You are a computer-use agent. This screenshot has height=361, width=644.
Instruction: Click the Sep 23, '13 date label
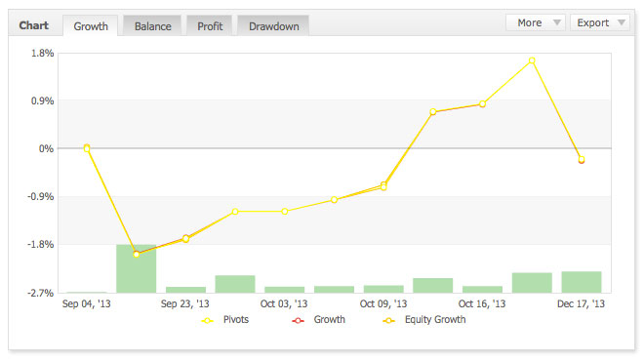(x=184, y=303)
